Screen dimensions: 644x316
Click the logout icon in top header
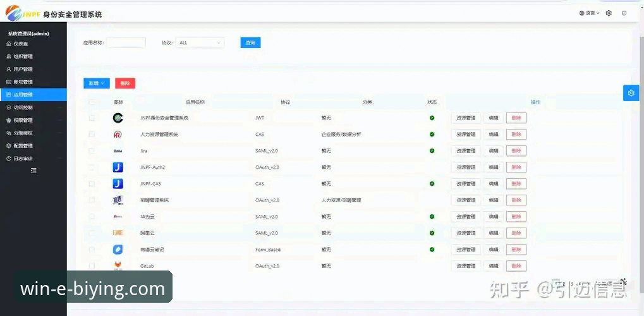pos(624,13)
